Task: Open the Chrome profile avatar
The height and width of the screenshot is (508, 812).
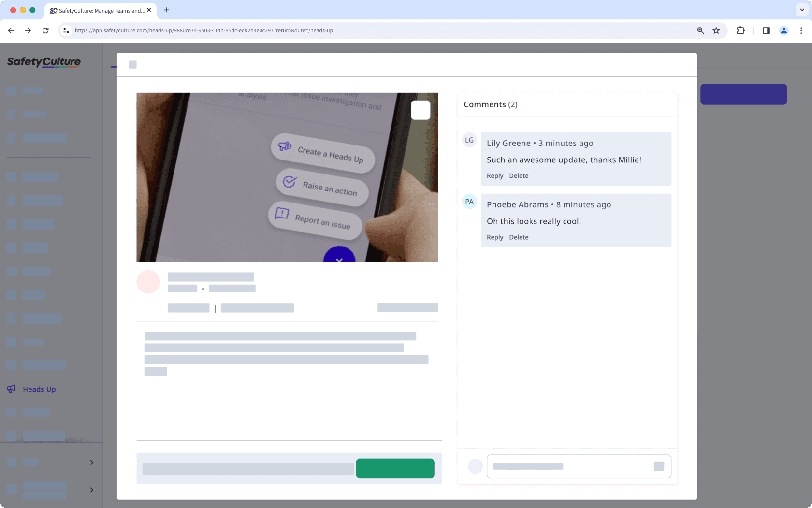Action: pos(783,30)
